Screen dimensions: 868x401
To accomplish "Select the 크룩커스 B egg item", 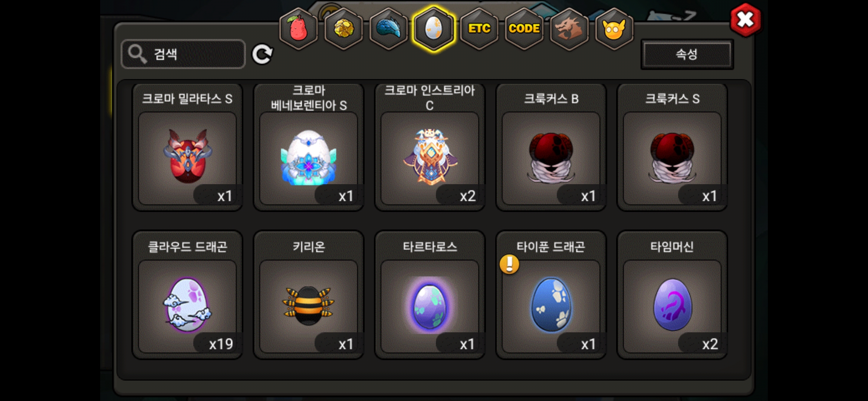I will click(551, 147).
